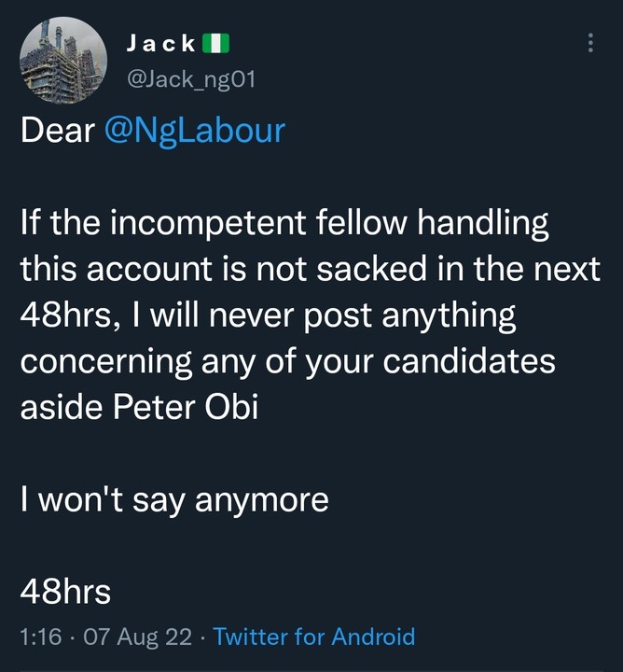Open the three-dot more options menu
623x672 pixels.
(x=589, y=43)
